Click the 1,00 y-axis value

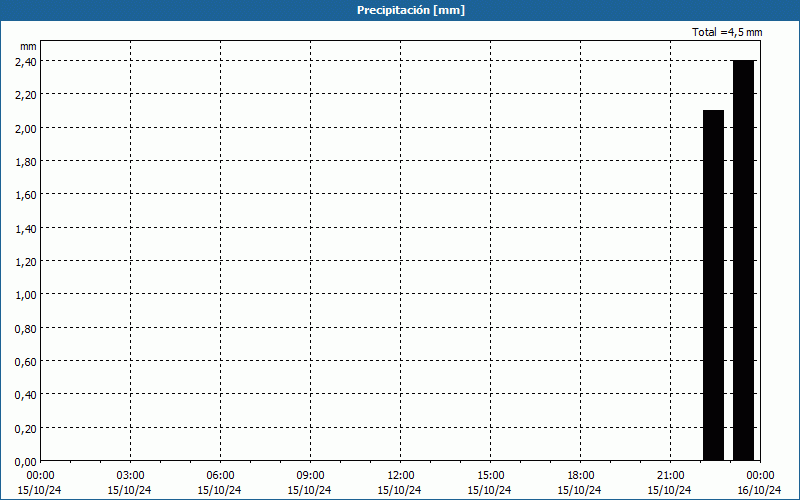tap(26, 295)
